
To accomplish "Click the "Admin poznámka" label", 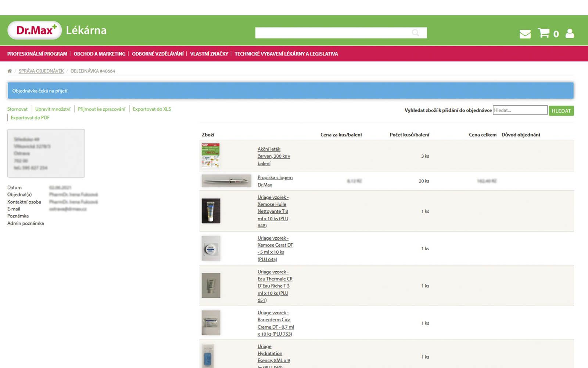I will point(25,223).
